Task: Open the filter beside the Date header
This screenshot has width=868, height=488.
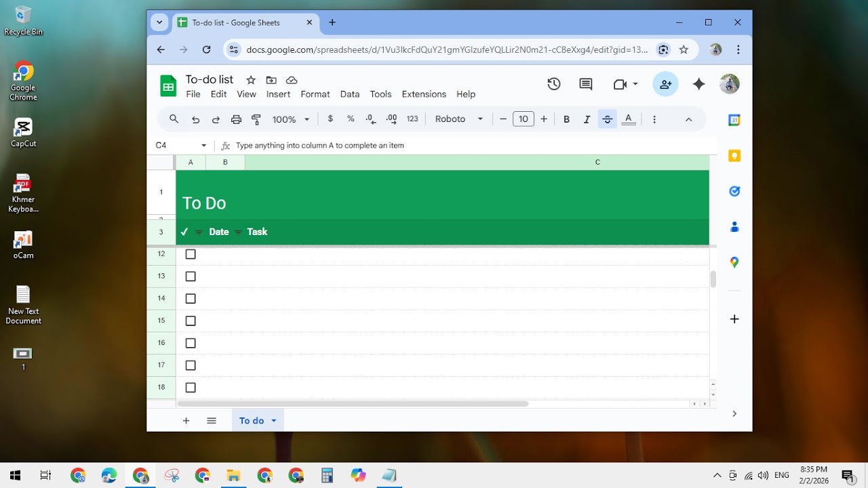Action: 199,232
